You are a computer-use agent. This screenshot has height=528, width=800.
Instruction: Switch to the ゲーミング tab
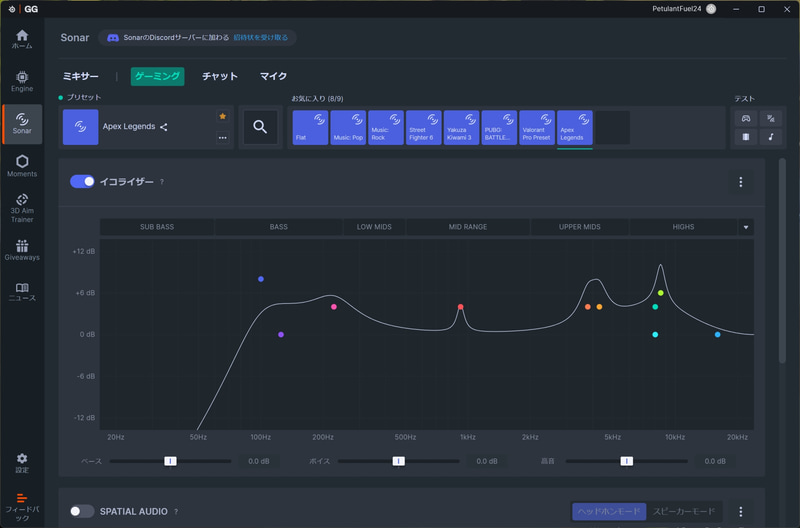pyautogui.click(x=158, y=77)
